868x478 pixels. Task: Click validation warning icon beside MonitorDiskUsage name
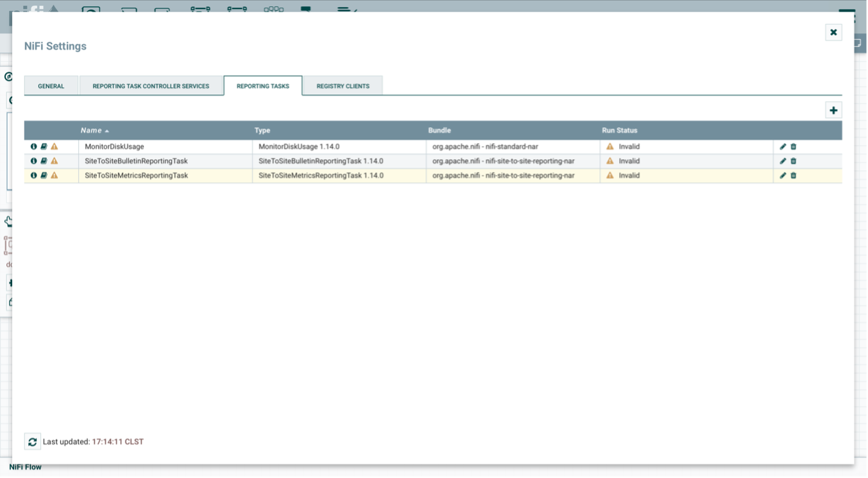pos(55,146)
